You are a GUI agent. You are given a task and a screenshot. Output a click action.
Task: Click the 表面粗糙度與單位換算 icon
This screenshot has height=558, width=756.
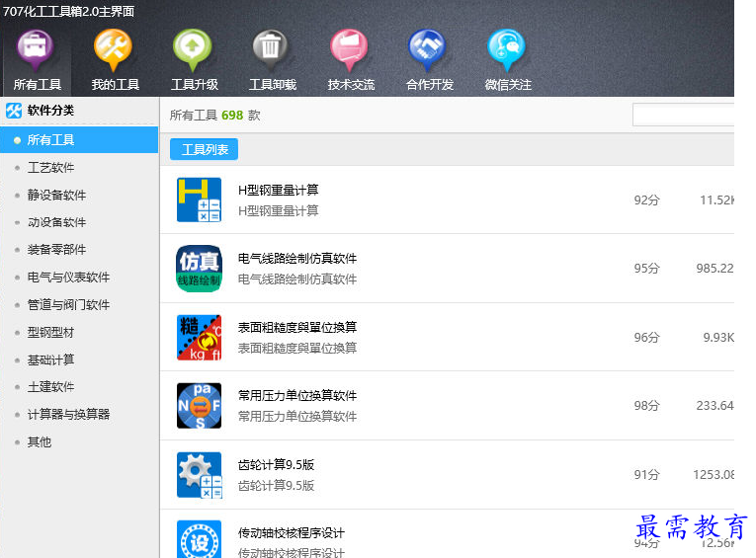point(199,338)
